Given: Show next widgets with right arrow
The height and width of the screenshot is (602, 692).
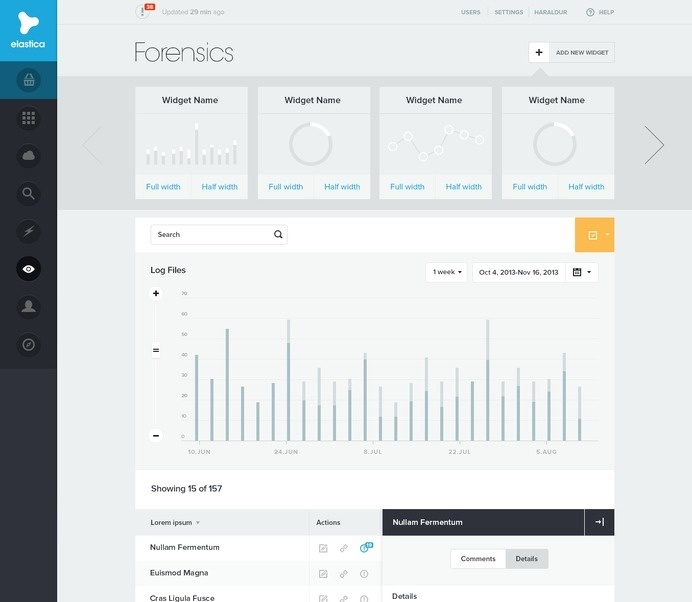Looking at the screenshot, I should coord(654,145).
